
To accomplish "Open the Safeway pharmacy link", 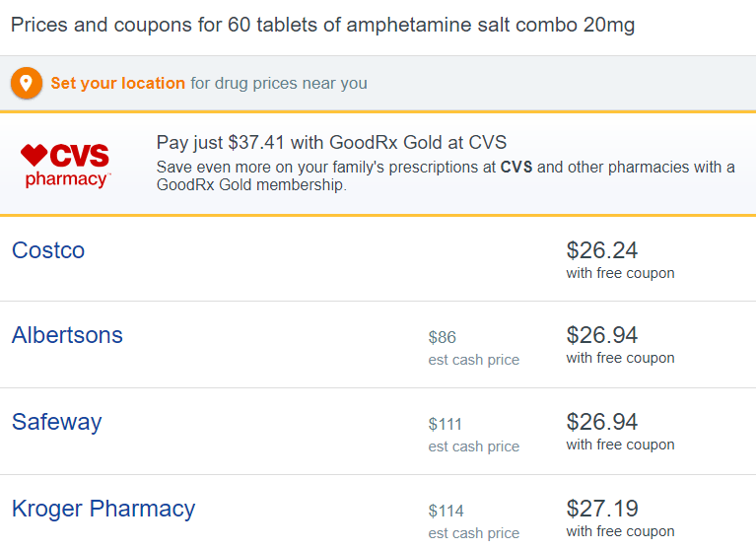I will 57,422.
